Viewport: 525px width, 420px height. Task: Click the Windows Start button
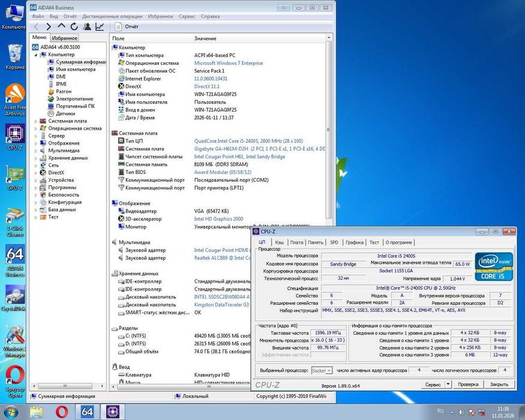[x=10, y=412]
